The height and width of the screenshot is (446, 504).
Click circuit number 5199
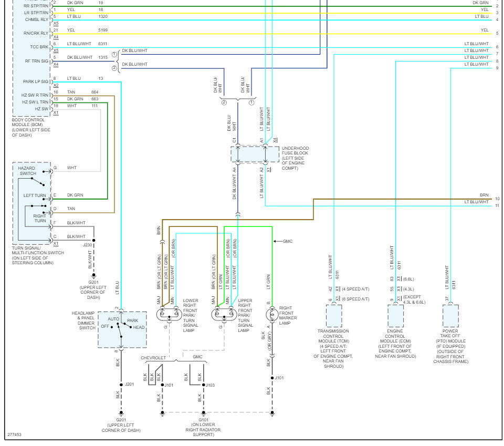coord(103,30)
